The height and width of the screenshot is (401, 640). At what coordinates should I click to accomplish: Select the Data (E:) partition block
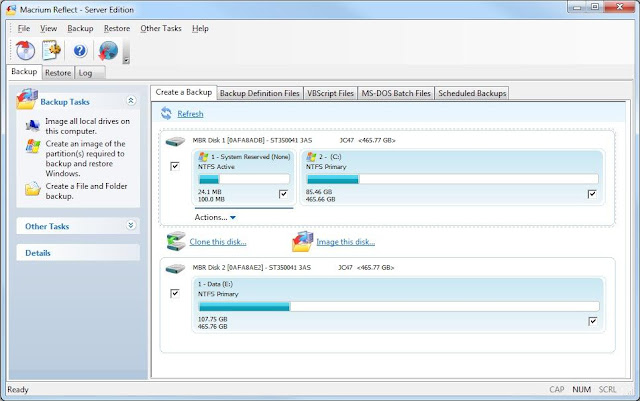[399, 305]
